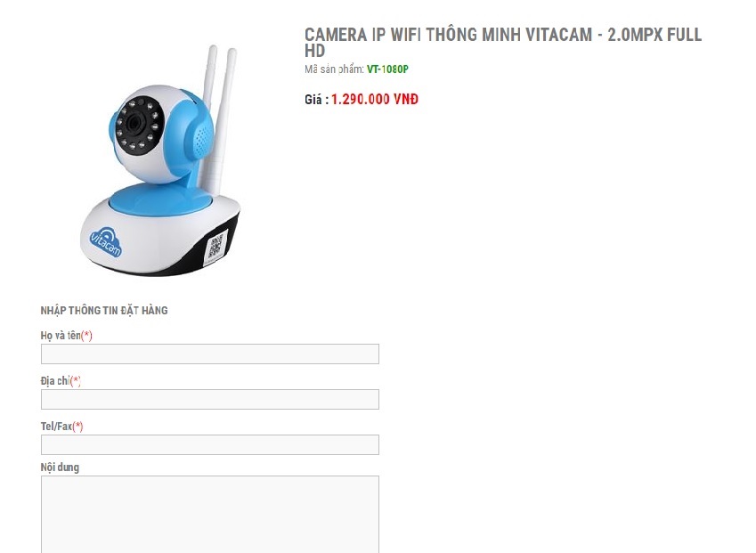Click the Vitacam camera product image
Image resolution: width=756 pixels, height=553 pixels.
160,160
